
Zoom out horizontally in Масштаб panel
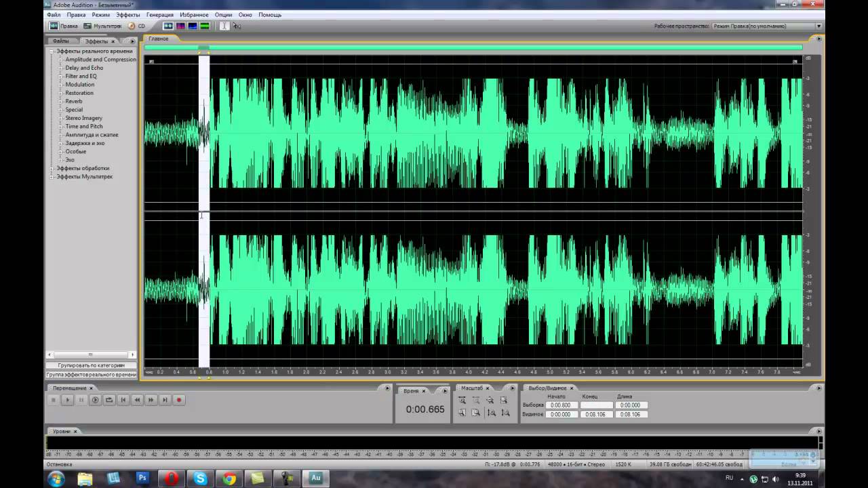click(x=476, y=400)
